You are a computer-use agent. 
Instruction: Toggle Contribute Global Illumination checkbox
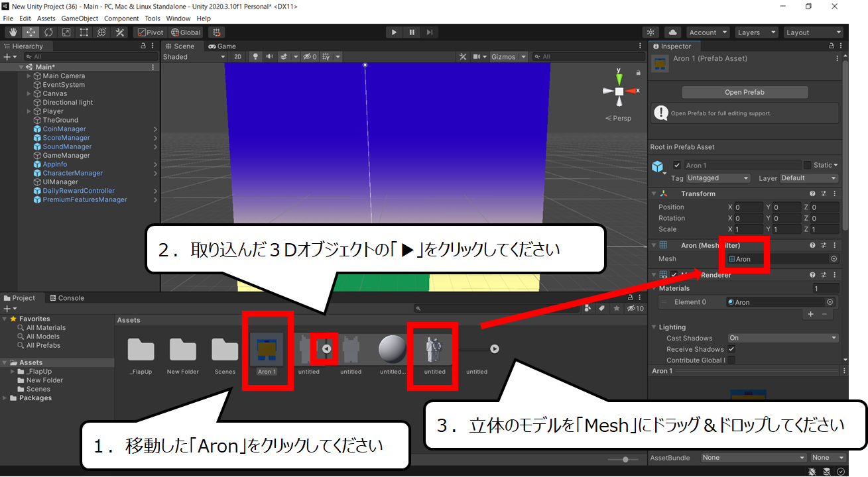click(731, 360)
